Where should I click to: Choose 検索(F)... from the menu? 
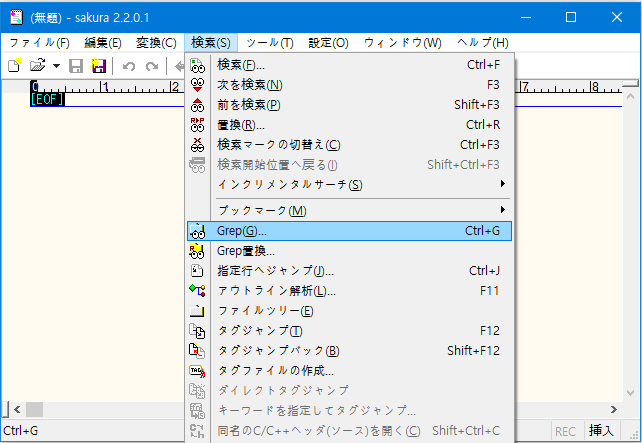(349, 65)
